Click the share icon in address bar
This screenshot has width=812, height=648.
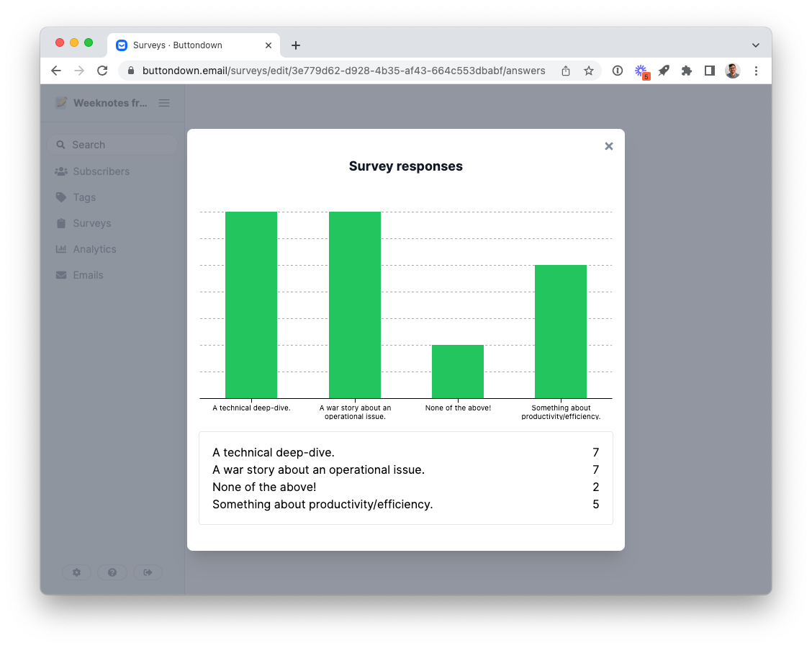click(566, 71)
